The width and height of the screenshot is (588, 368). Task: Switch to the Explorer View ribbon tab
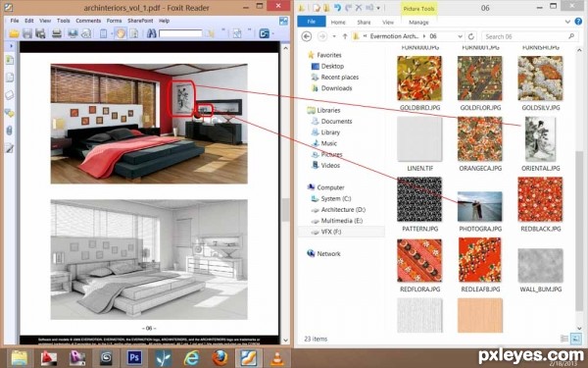pos(388,23)
